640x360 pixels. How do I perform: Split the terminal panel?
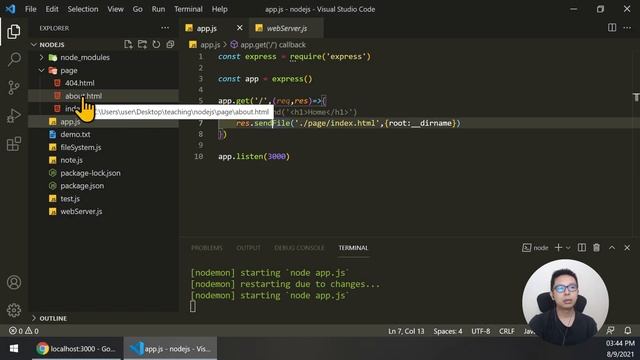582,248
